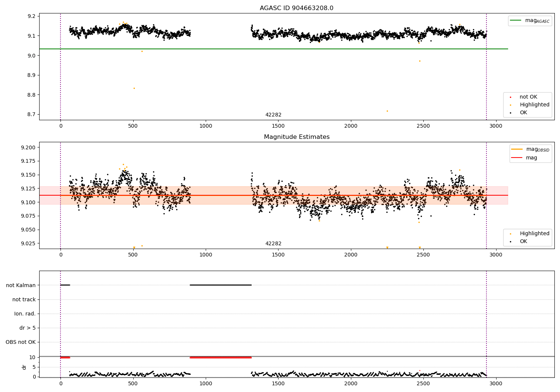Click the "500" x-tick under the bottom plot
Screen dimensions: 560x392
(x=133, y=384)
